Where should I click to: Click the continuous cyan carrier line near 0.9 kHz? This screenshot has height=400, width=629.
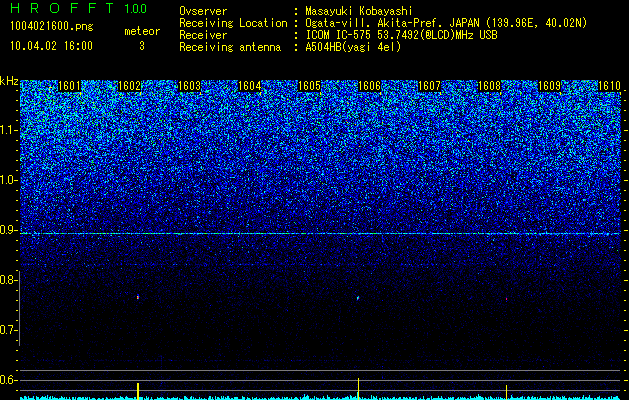coord(320,233)
